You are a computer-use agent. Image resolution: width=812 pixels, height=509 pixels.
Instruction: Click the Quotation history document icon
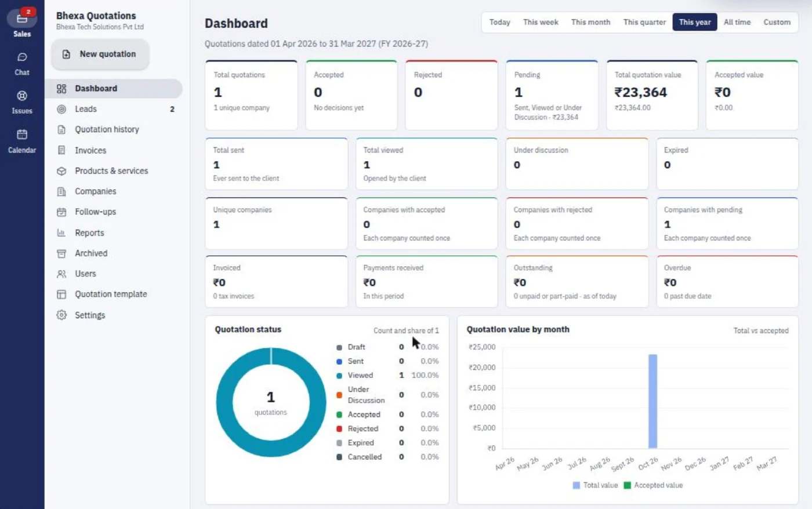coord(61,129)
